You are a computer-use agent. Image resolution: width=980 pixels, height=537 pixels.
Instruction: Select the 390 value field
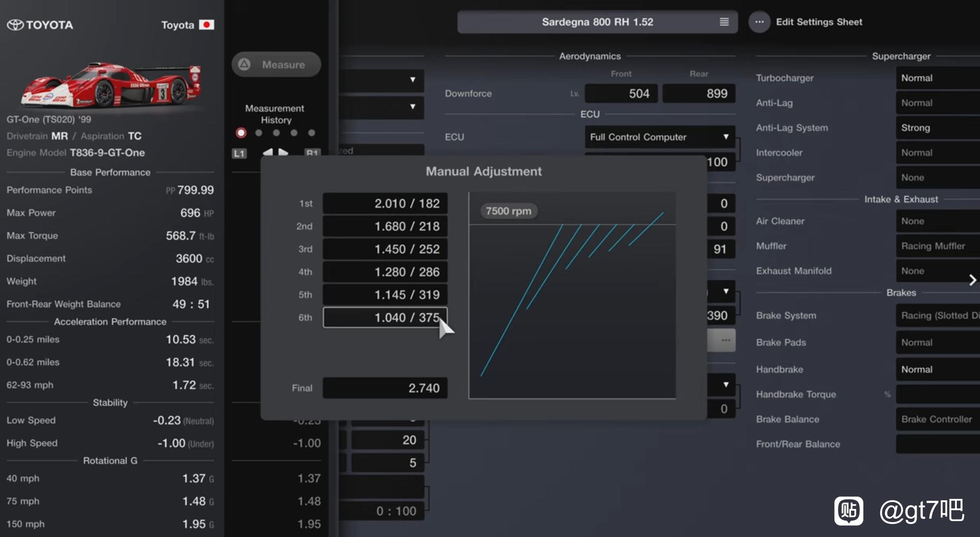[x=721, y=315]
